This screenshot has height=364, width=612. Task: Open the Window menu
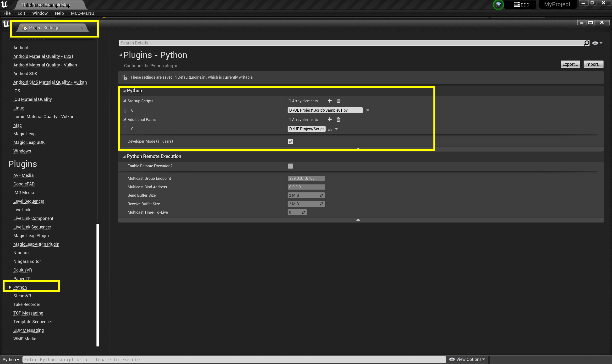tap(40, 13)
